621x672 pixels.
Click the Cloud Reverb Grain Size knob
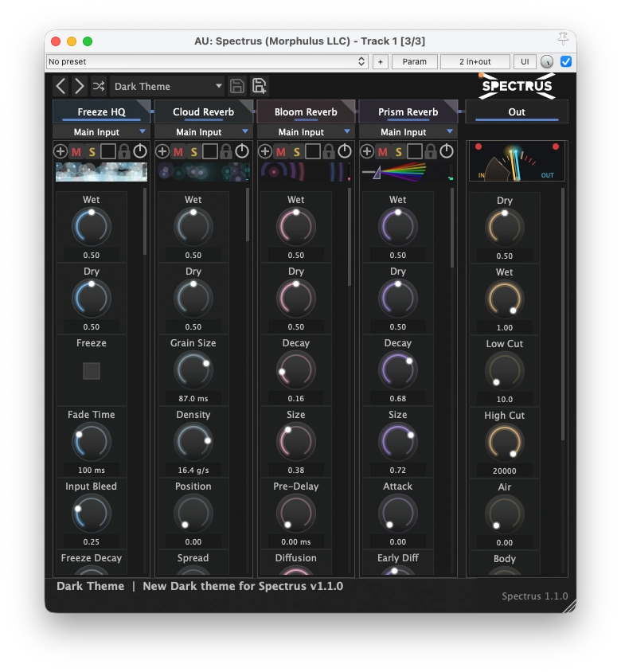click(x=193, y=370)
